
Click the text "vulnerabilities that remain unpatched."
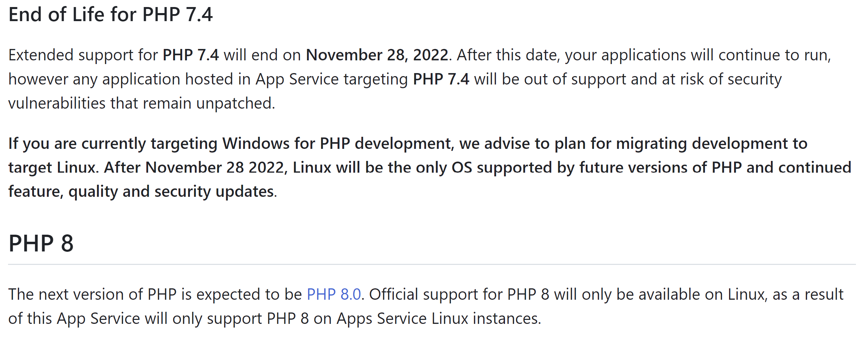142,103
